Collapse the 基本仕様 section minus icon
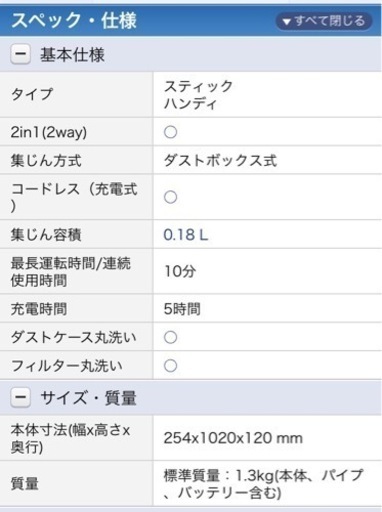The height and width of the screenshot is (512, 382). [21, 54]
